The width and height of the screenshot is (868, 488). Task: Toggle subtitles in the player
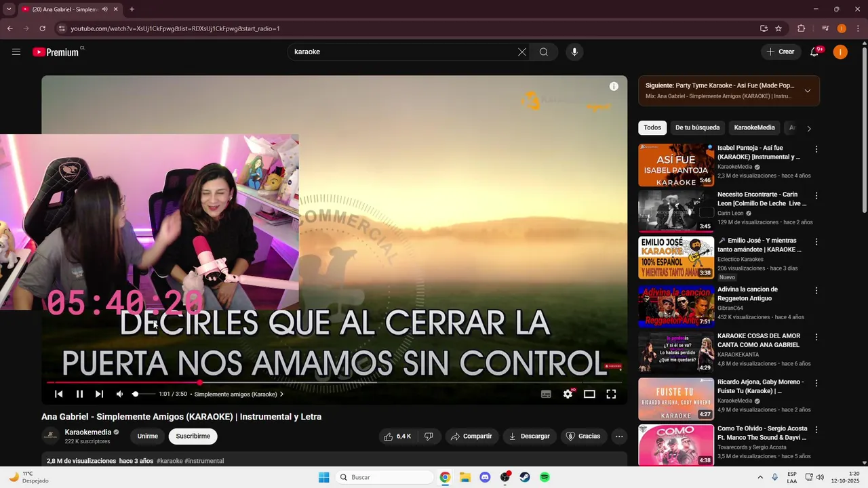(x=546, y=394)
